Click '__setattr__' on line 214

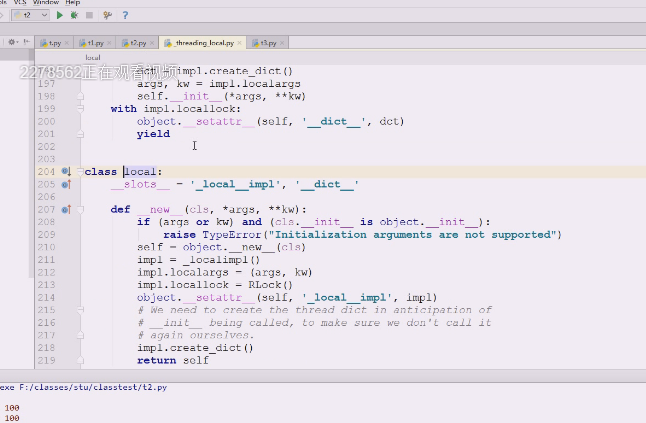point(219,297)
